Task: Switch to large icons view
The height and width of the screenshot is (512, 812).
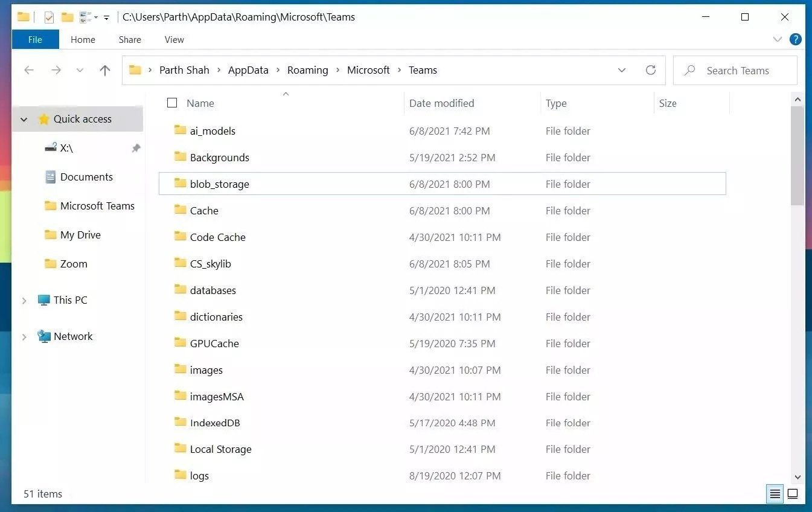Action: pyautogui.click(x=793, y=494)
